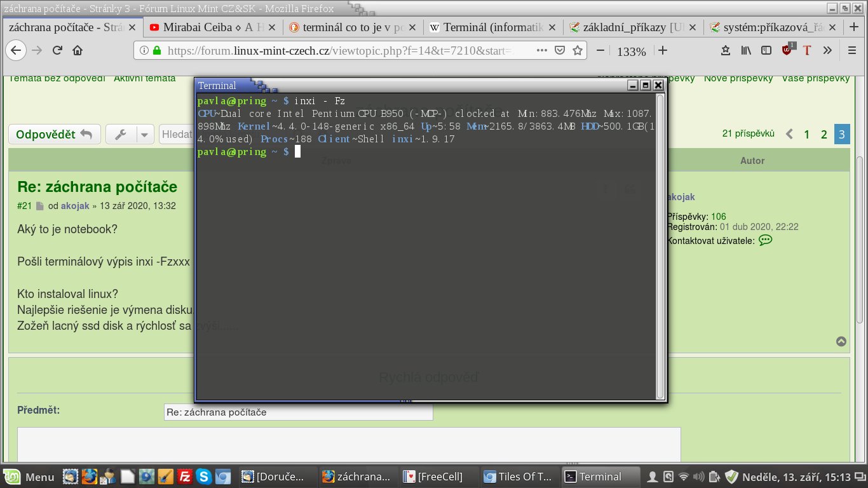Viewport: 868px width, 488px height.
Task: Show Firefox sidebars icon
Action: [767, 51]
